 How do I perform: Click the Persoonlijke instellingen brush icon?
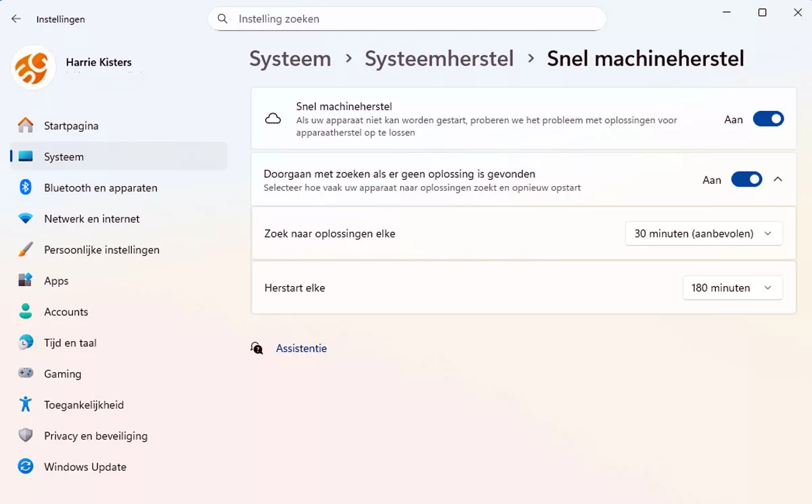(x=26, y=250)
